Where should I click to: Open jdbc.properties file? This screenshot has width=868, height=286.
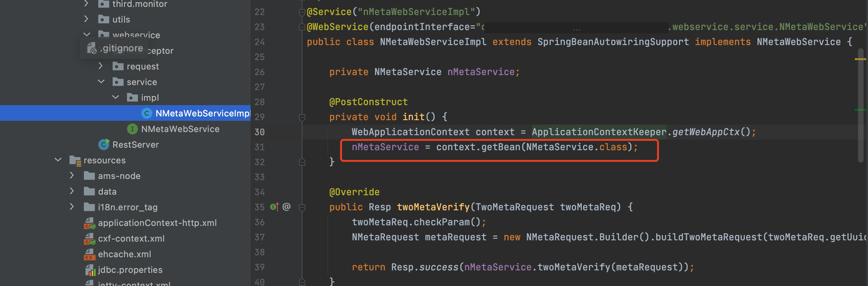130,270
